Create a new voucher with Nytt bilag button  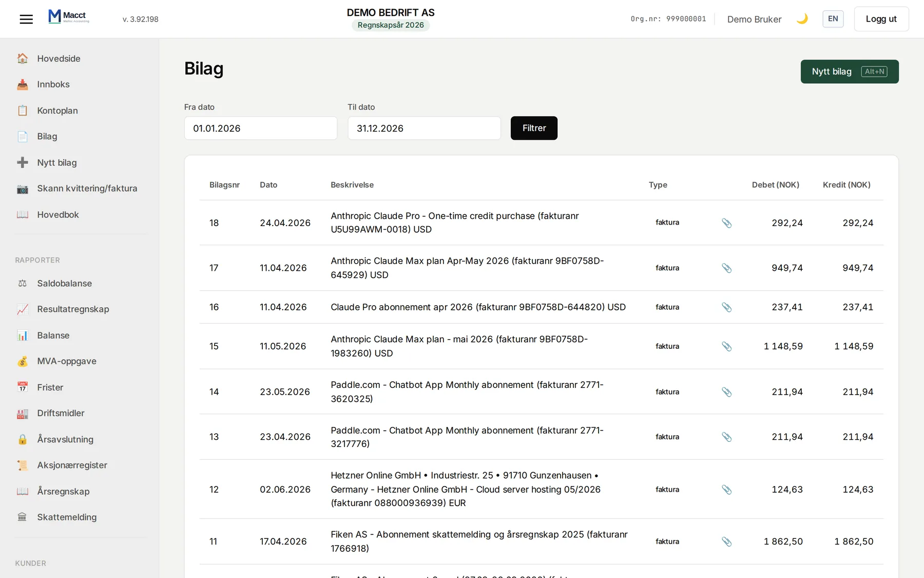[849, 71]
